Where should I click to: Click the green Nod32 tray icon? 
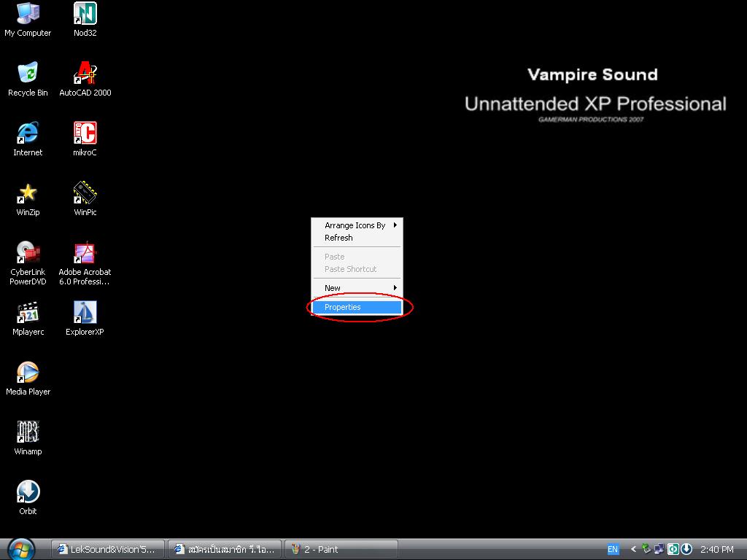tap(673, 549)
